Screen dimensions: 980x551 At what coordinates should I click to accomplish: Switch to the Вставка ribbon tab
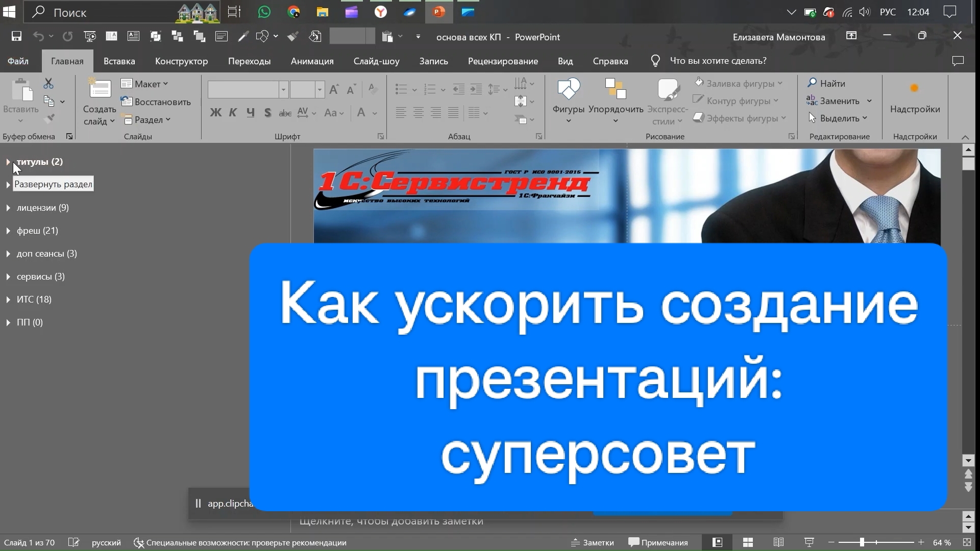[119, 61]
